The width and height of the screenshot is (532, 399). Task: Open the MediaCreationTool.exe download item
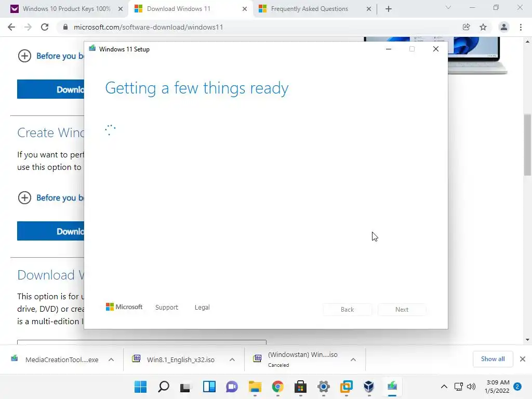point(55,360)
